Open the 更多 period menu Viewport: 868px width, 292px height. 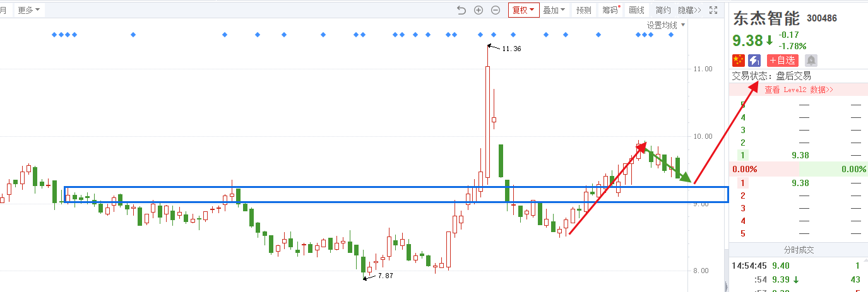pos(28,10)
